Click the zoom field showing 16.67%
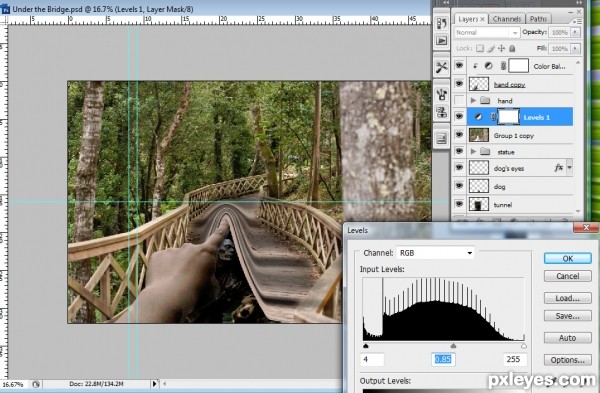Image resolution: width=600 pixels, height=393 pixels. 13,384
